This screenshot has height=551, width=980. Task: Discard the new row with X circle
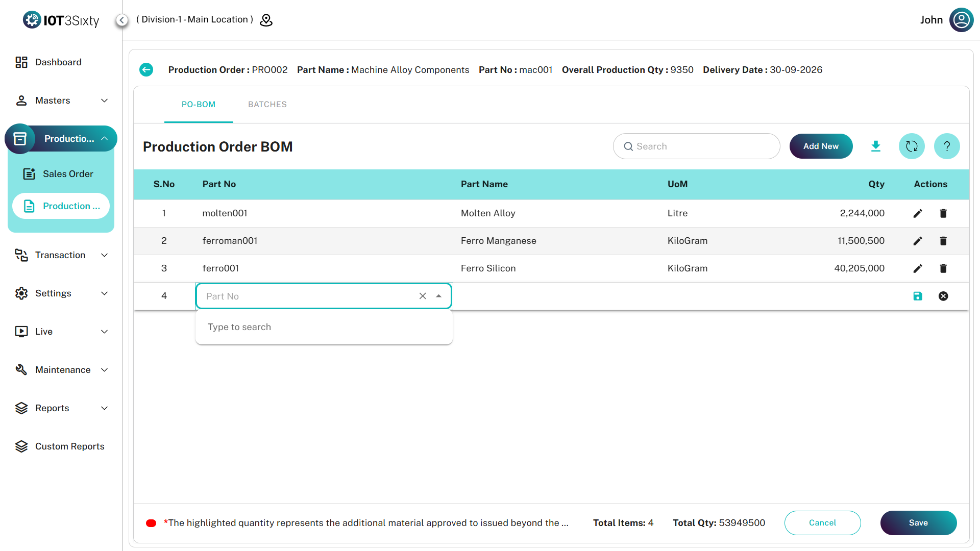coord(943,296)
